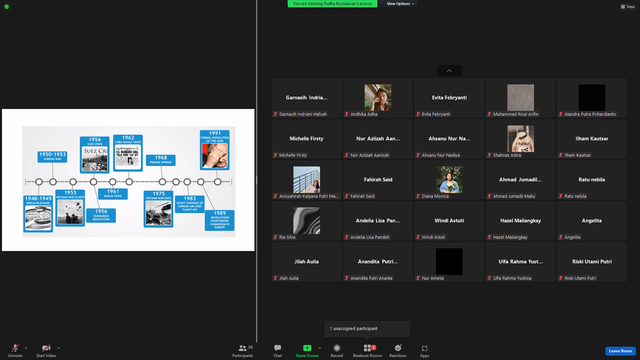Viewport: 640px width, 360px height.
Task: Select Nur Amelia's video tile
Action: point(449,262)
